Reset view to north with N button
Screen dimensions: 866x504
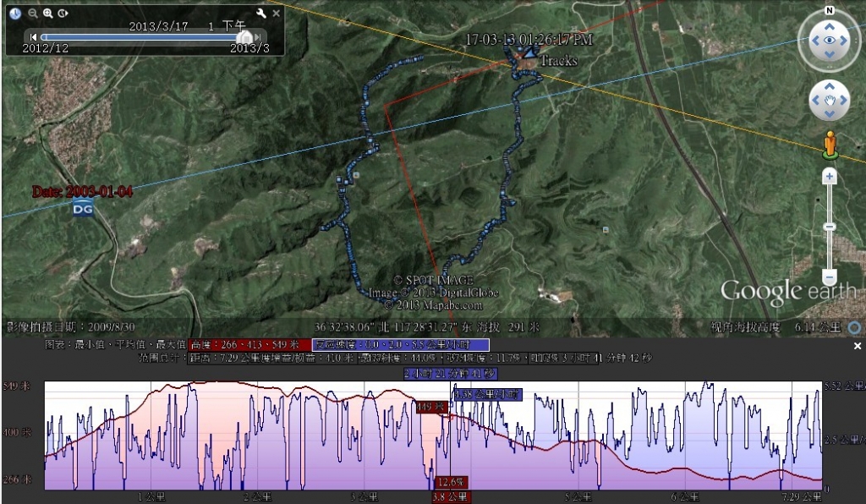830,10
